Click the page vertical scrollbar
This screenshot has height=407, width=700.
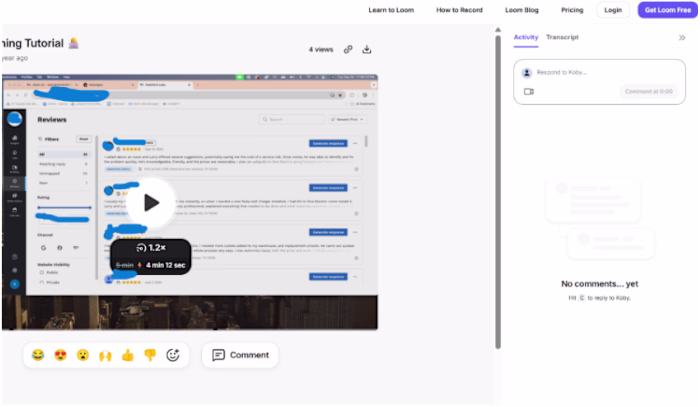coord(498,192)
